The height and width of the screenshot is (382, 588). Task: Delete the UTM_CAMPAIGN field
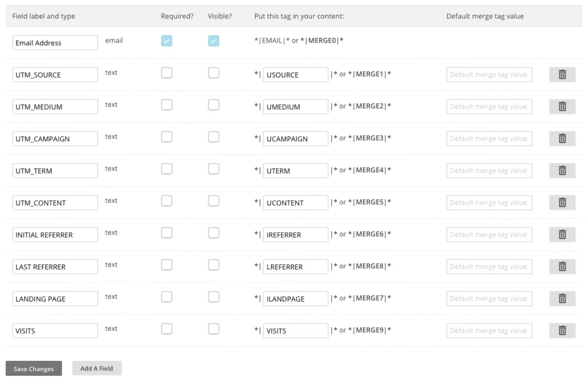[562, 138]
